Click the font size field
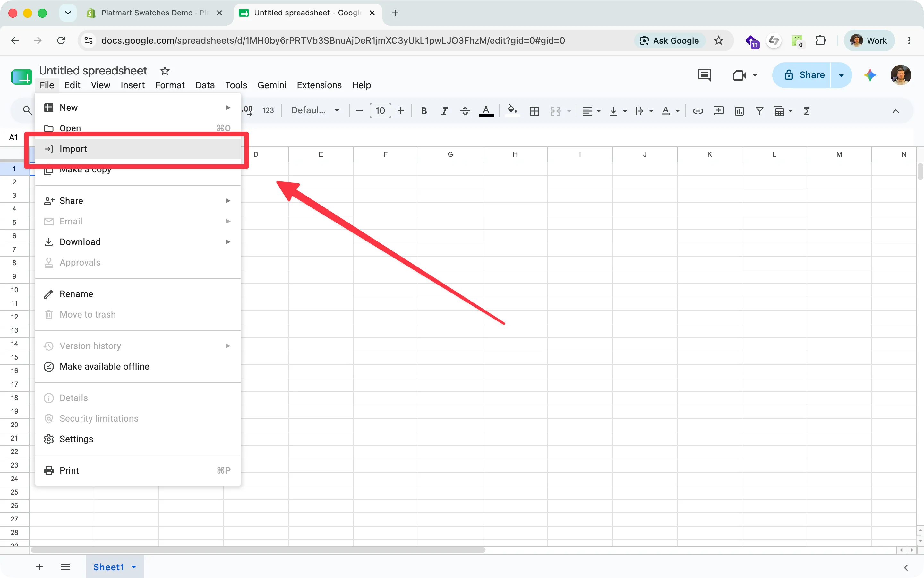 (380, 111)
